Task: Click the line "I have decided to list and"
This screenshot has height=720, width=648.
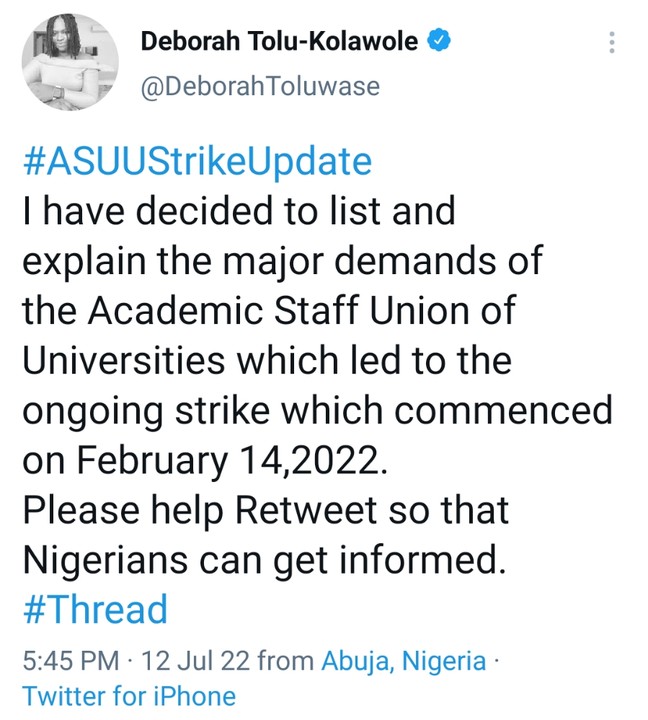Action: (x=238, y=211)
